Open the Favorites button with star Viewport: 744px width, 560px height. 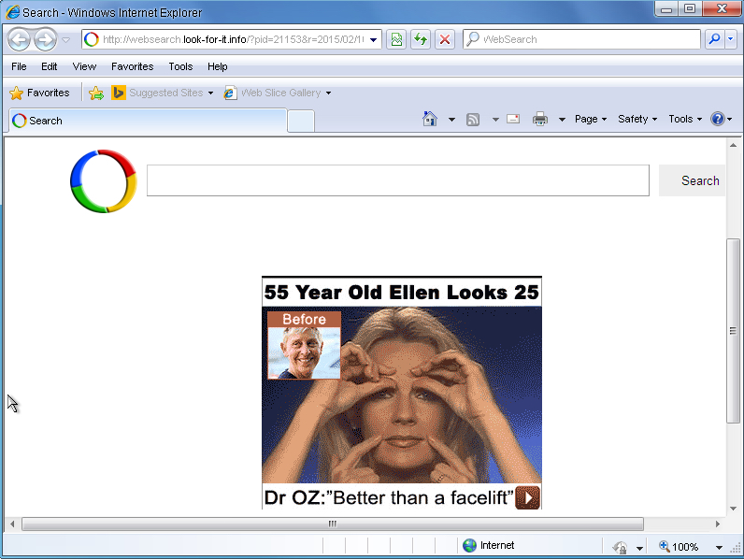(x=39, y=93)
